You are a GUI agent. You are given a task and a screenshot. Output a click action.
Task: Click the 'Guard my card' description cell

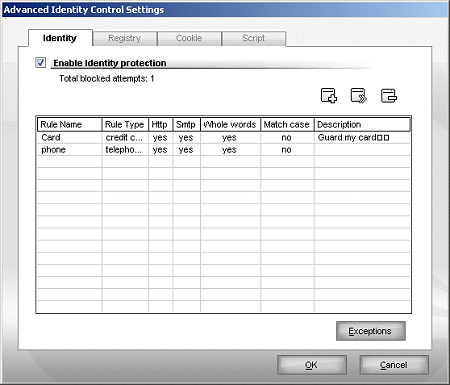click(362, 137)
